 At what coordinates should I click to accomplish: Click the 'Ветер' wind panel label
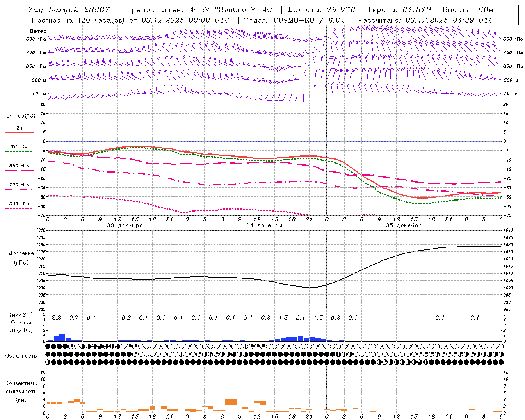tap(38, 31)
